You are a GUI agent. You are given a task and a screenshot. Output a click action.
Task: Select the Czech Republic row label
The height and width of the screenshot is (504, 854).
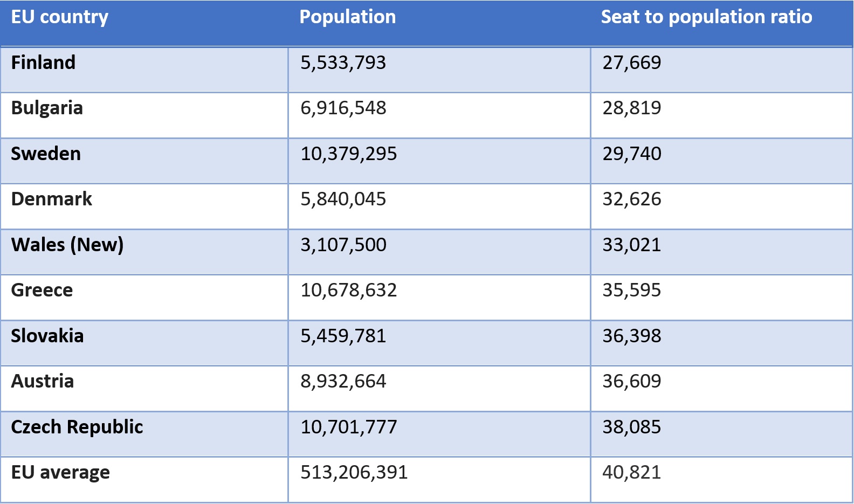point(77,427)
